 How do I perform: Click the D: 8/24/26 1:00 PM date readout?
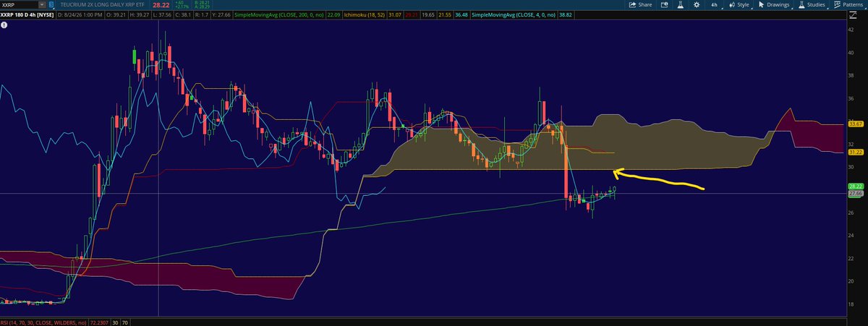81,14
